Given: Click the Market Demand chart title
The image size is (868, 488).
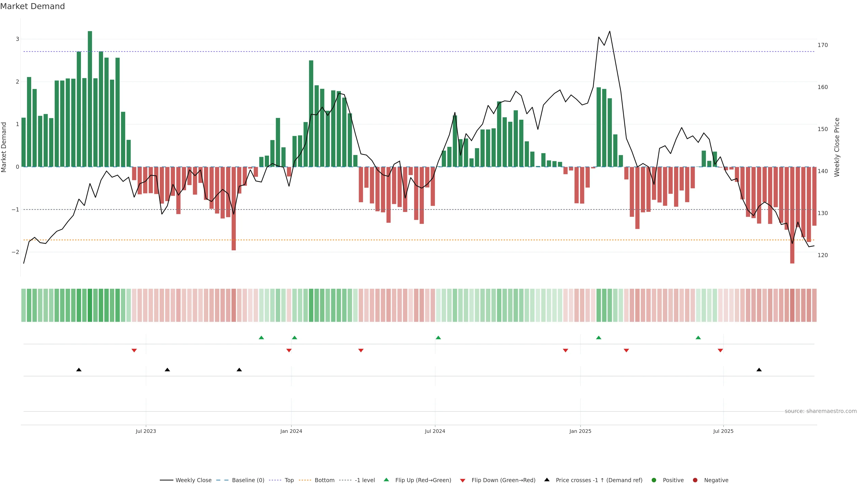Looking at the screenshot, I should pyautogui.click(x=32, y=6).
